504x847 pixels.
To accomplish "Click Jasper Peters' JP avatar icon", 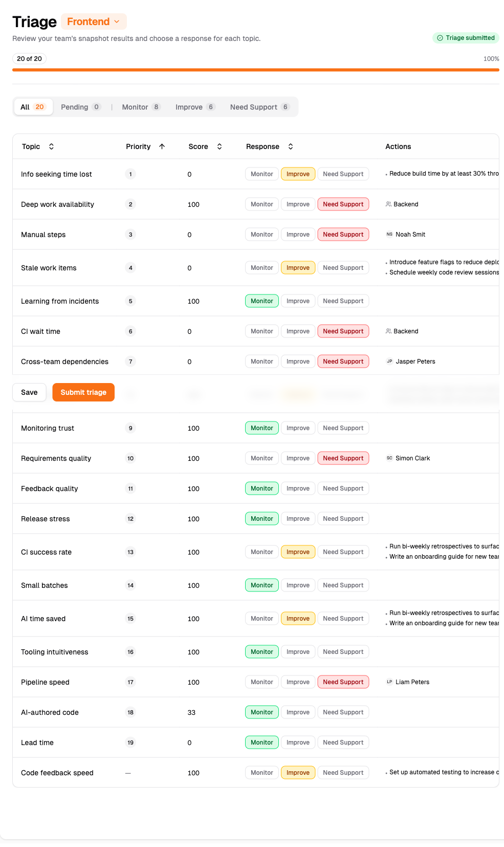I will click(389, 361).
